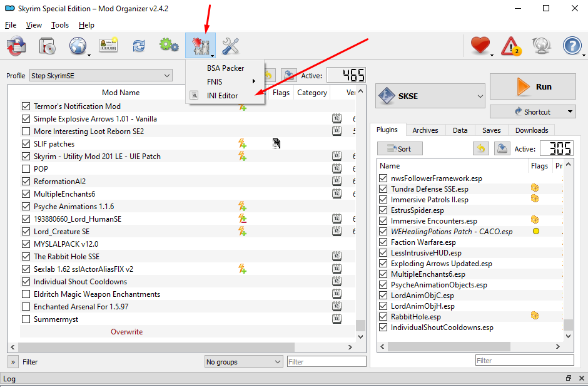The height and width of the screenshot is (387, 588).
Task: Click the Refresh arrows toolbar icon
Action: [139, 46]
